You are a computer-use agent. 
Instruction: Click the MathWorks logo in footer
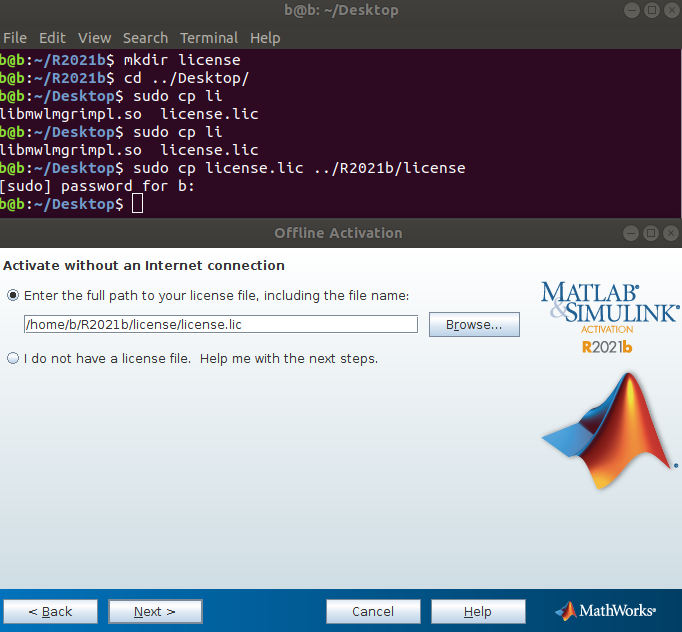605,611
